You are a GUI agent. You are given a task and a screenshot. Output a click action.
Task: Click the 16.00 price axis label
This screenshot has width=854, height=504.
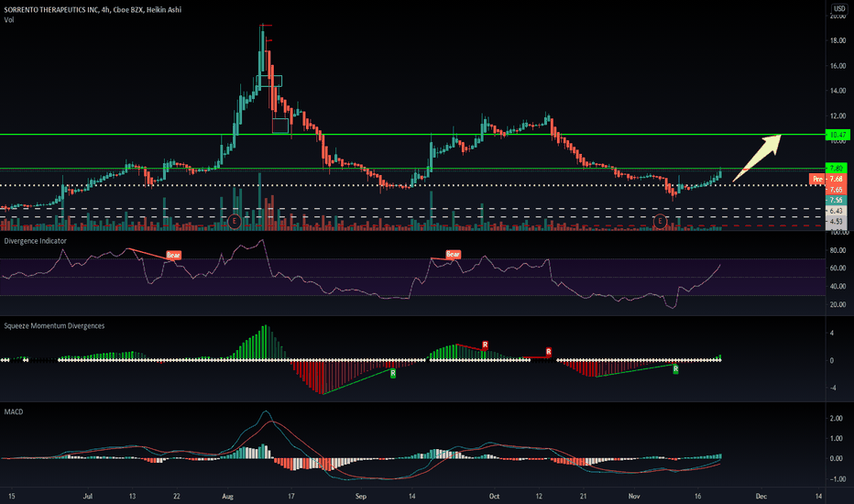[x=838, y=66]
